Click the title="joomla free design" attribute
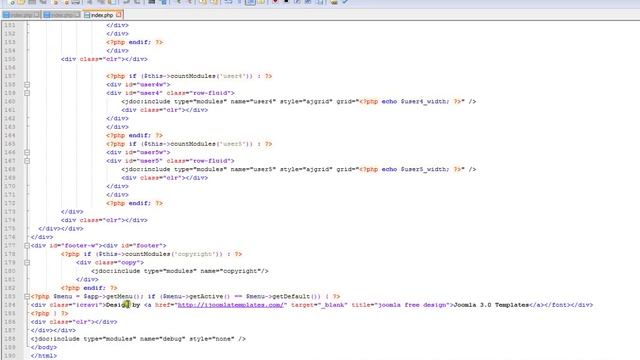 [x=401, y=305]
